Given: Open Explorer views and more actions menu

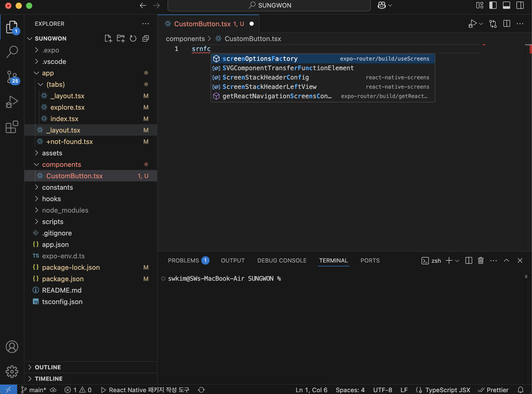Looking at the screenshot, I should (146, 24).
